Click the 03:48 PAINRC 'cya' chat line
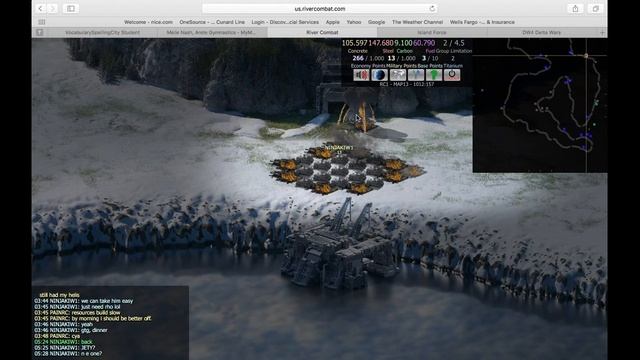 coord(57,336)
